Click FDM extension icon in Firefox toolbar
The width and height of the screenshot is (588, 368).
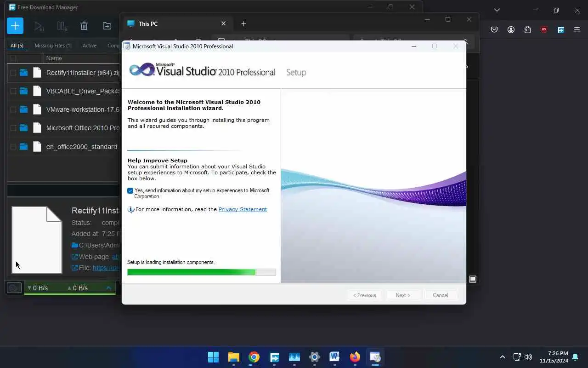point(560,29)
